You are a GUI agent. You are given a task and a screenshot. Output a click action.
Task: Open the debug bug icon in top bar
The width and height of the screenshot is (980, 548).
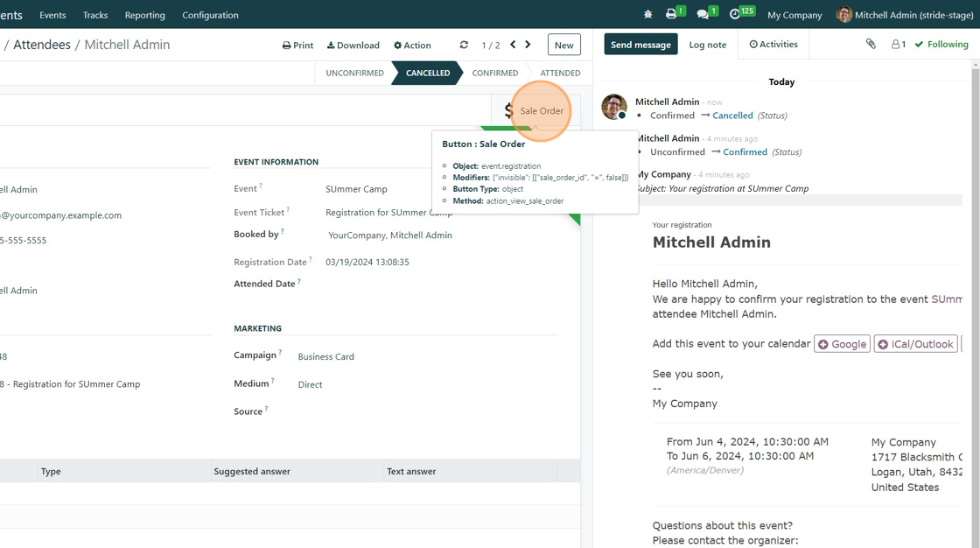(648, 14)
